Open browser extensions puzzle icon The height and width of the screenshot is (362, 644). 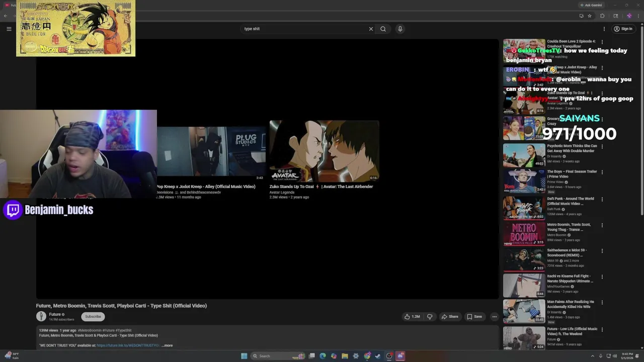point(602,16)
